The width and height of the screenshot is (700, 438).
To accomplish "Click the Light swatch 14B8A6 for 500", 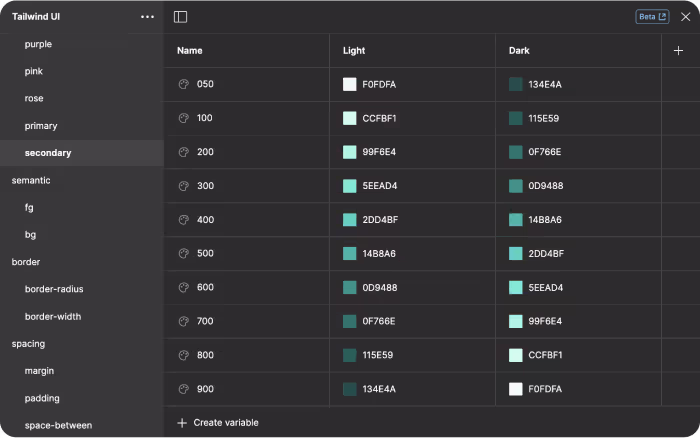I will tap(350, 254).
